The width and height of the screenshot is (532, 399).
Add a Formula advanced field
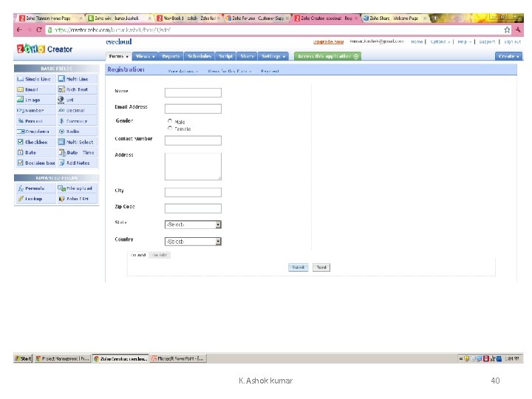click(x=35, y=188)
